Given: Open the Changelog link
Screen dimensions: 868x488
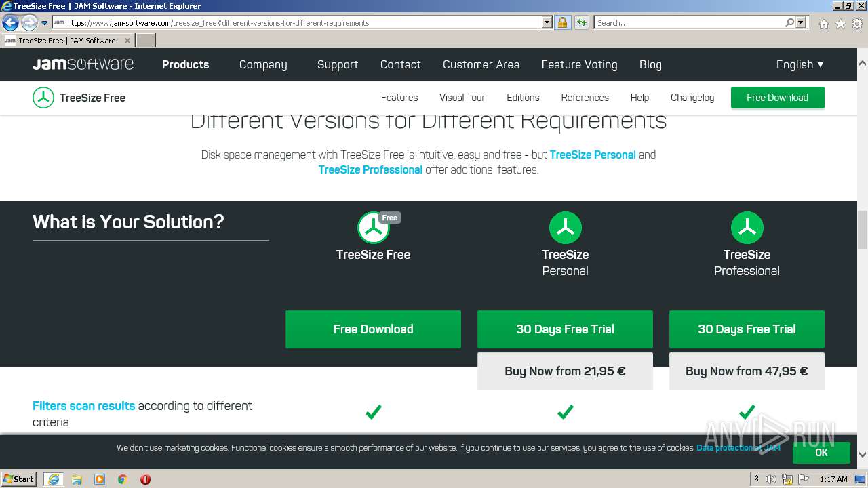Looking at the screenshot, I should 692,98.
